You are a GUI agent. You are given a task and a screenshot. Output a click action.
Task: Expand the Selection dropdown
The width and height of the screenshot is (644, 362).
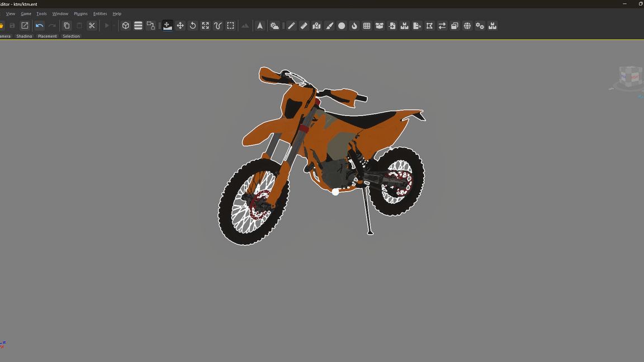pyautogui.click(x=71, y=36)
